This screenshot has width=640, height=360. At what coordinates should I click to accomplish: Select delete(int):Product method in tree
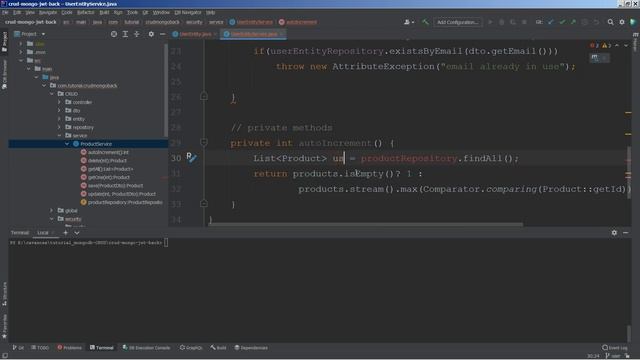[107, 161]
